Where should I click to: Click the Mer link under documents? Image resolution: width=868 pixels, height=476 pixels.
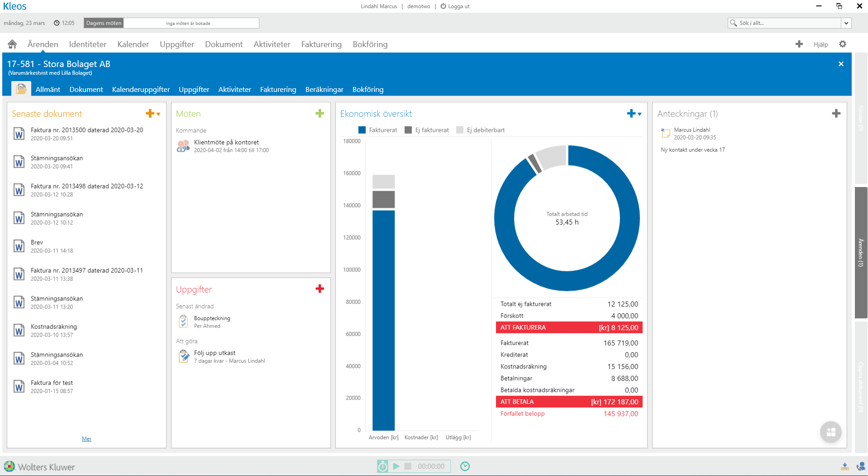pyautogui.click(x=86, y=438)
